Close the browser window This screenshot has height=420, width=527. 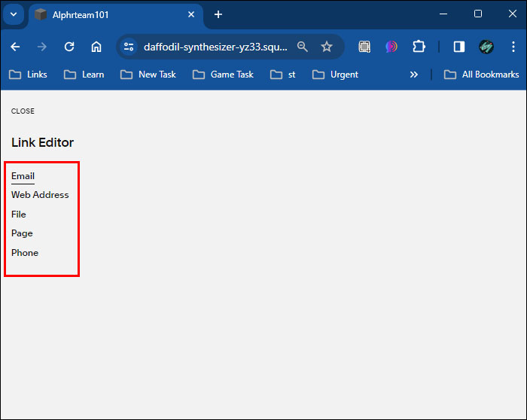point(512,14)
